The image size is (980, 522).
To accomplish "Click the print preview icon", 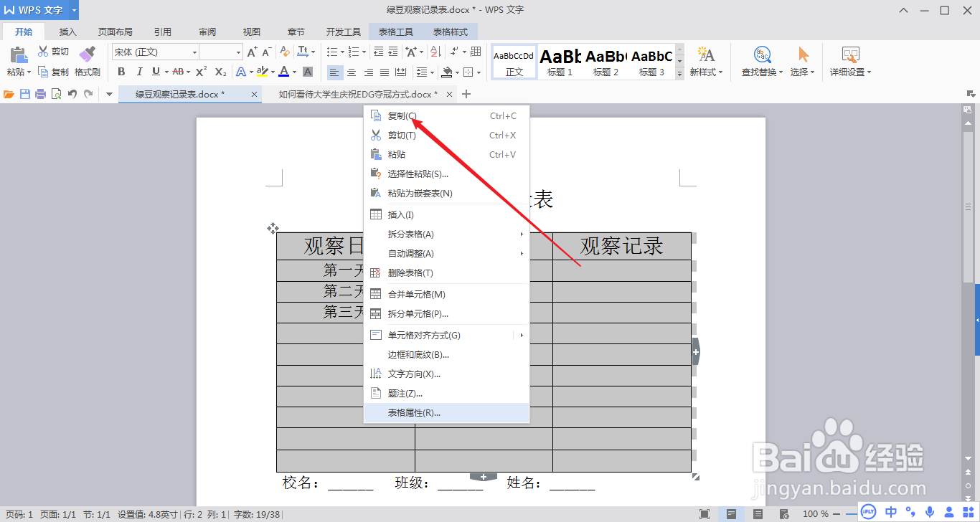I will (56, 94).
